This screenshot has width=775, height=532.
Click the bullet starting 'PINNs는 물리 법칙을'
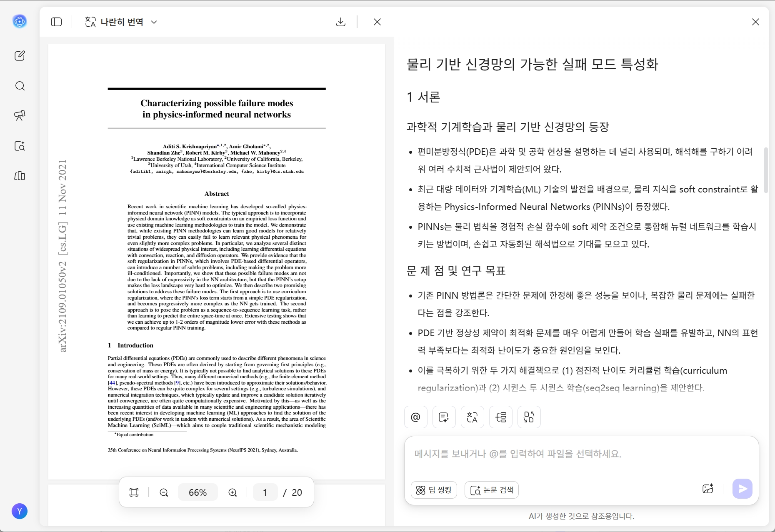587,235
